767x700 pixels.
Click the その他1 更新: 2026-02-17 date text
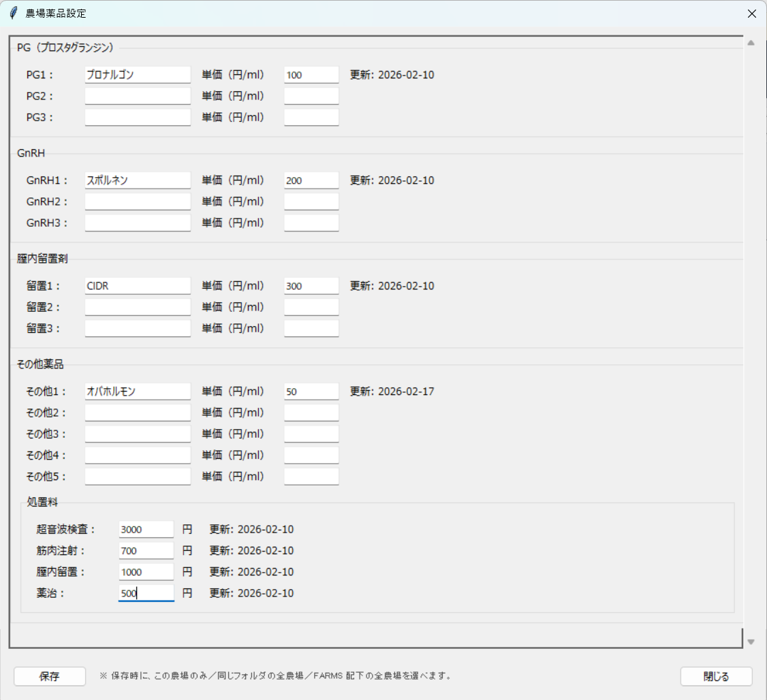point(392,392)
